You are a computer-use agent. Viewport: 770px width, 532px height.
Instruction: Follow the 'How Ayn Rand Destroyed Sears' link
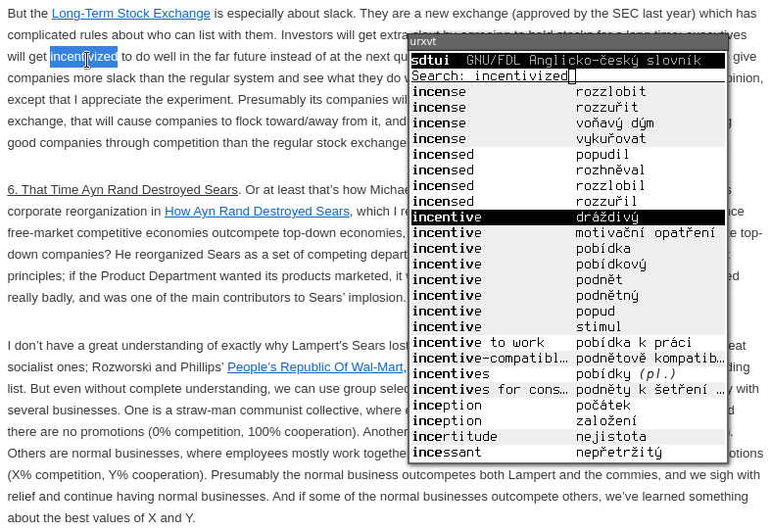click(257, 211)
